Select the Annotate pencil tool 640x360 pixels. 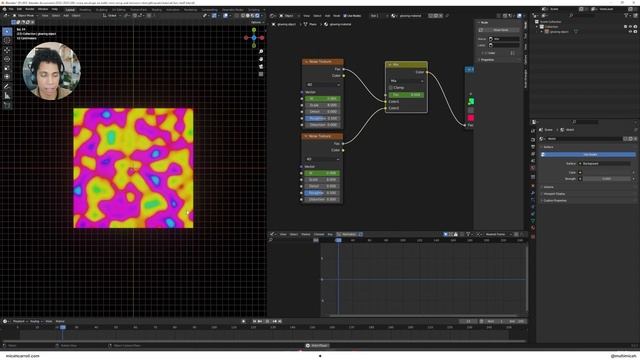(x=7, y=87)
